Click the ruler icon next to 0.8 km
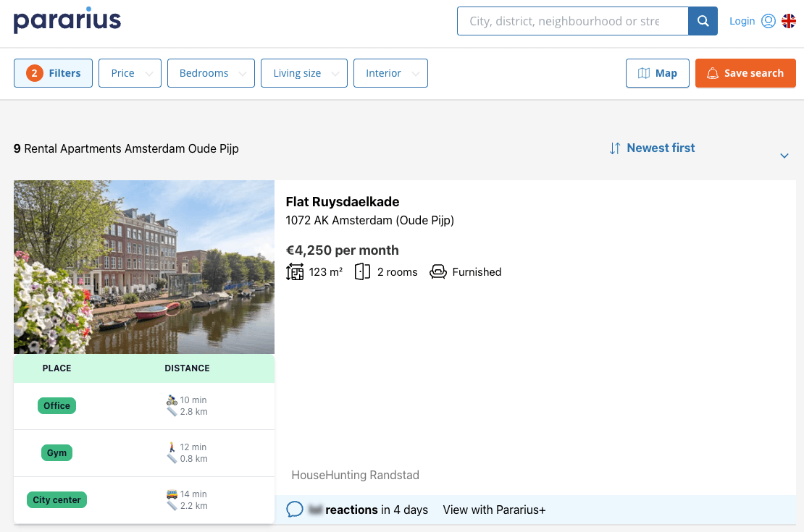The image size is (804, 532). (172, 459)
